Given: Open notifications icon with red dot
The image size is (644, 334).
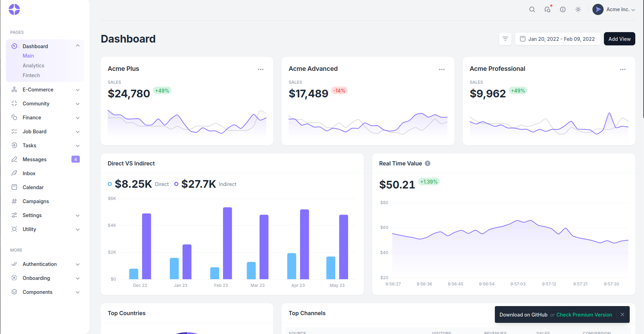Looking at the screenshot, I should point(547,9).
